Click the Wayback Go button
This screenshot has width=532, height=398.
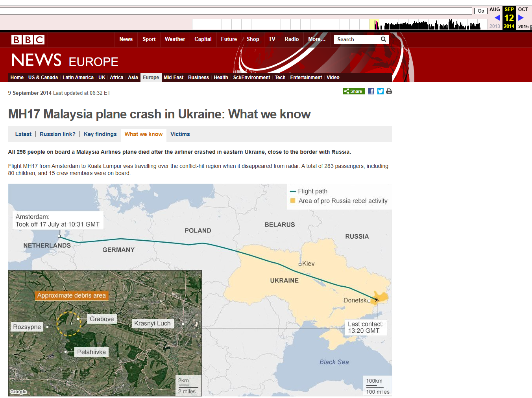481,11
